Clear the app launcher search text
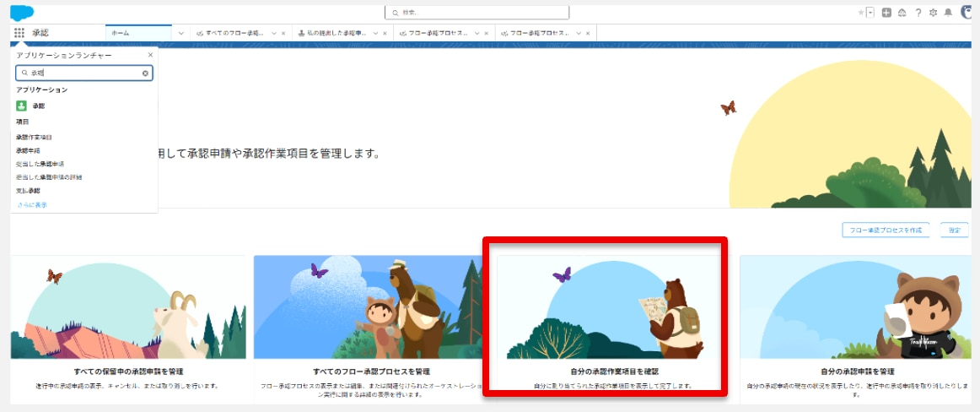The image size is (980, 412). pyautogui.click(x=145, y=73)
